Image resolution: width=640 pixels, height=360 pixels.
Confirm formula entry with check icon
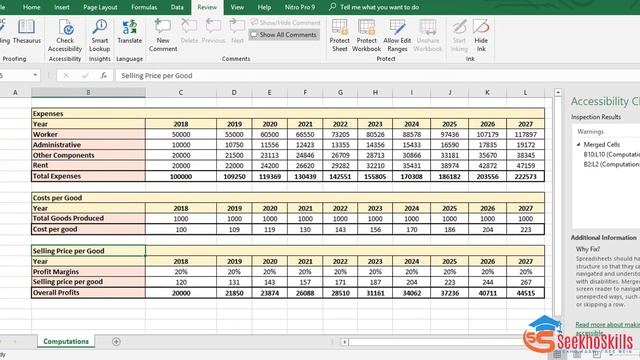pos(85,76)
